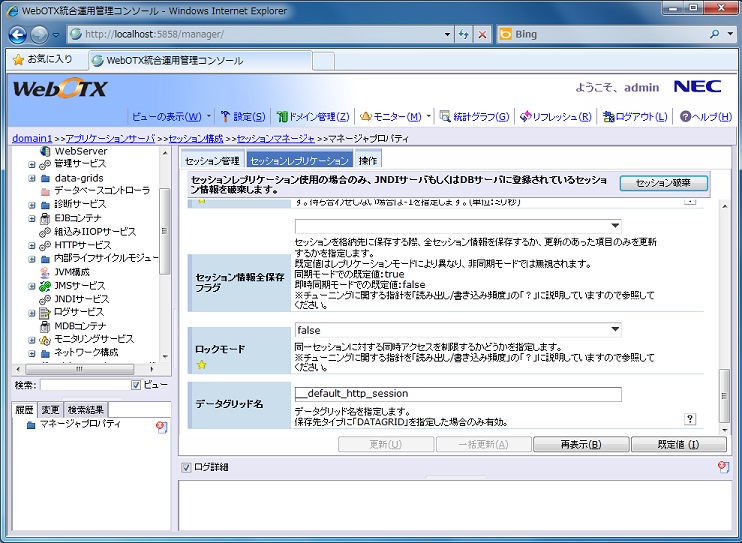
Task: Click the セッション破棄 button
Action: (663, 183)
